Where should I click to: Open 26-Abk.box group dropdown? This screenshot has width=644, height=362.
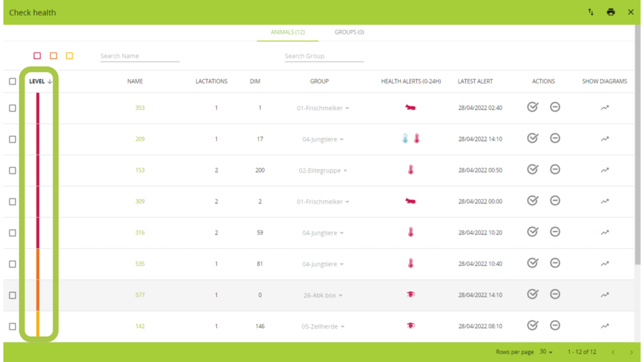[x=323, y=295]
